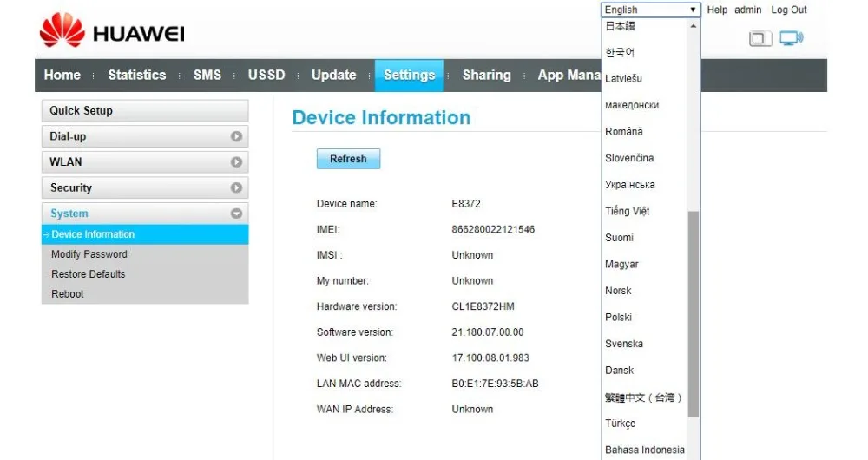Click the Refresh button
The height and width of the screenshot is (460, 868).
[x=348, y=159]
